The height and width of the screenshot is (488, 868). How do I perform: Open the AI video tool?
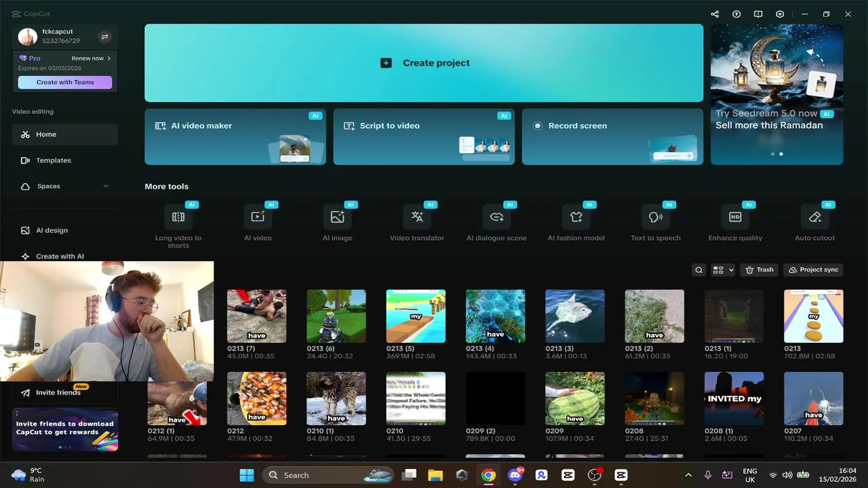pos(258,222)
